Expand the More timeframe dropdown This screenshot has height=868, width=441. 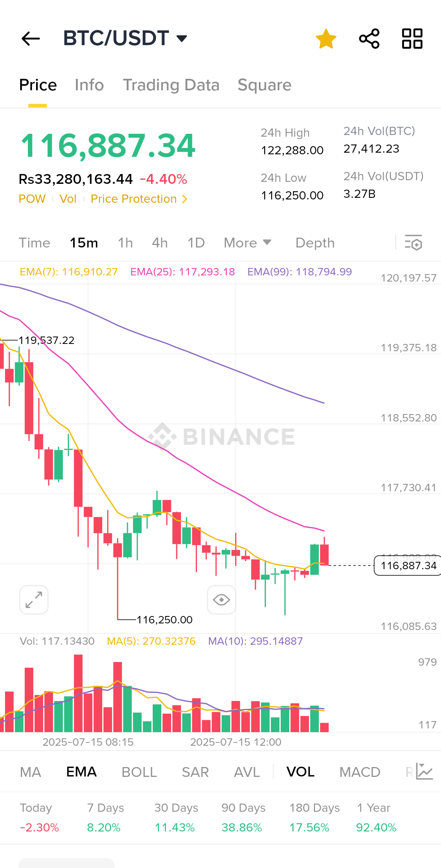tap(247, 243)
